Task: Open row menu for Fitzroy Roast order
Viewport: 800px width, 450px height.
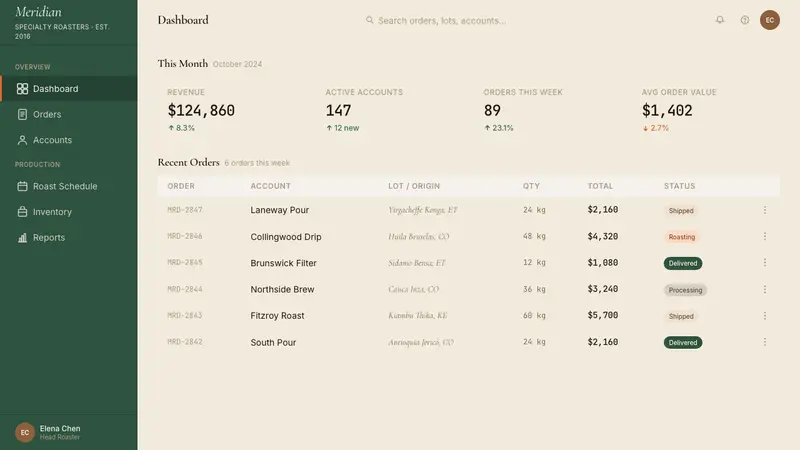Action: point(764,316)
